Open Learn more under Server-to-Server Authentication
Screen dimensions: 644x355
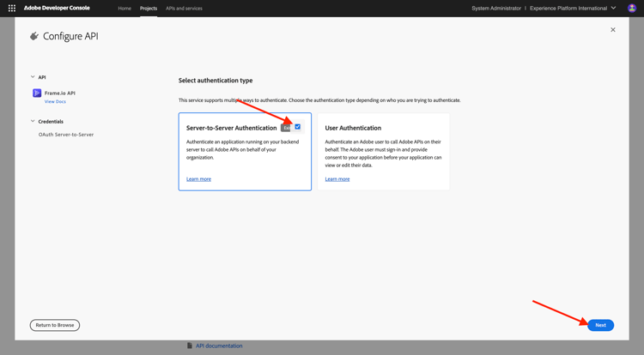[199, 179]
